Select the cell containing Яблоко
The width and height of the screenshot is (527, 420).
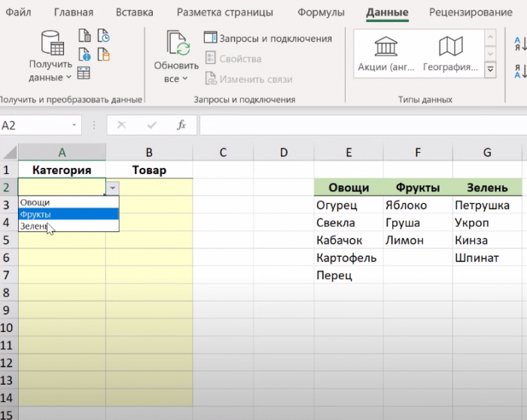pyautogui.click(x=418, y=205)
